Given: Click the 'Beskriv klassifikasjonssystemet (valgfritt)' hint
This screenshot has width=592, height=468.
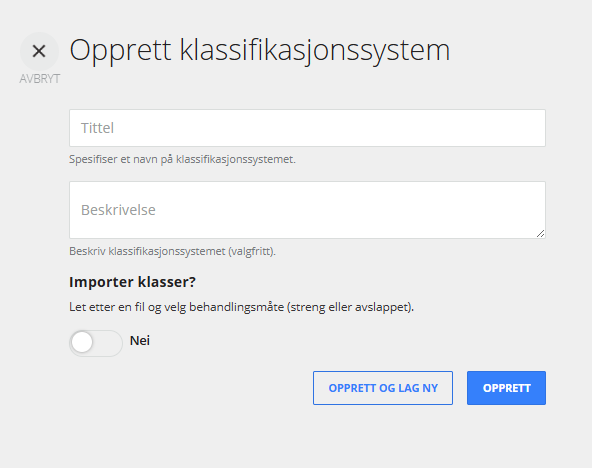Looking at the screenshot, I should pos(173,251).
